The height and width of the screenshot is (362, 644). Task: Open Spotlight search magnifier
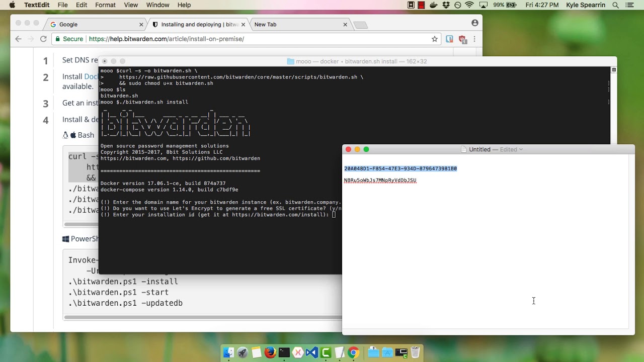coord(615,5)
